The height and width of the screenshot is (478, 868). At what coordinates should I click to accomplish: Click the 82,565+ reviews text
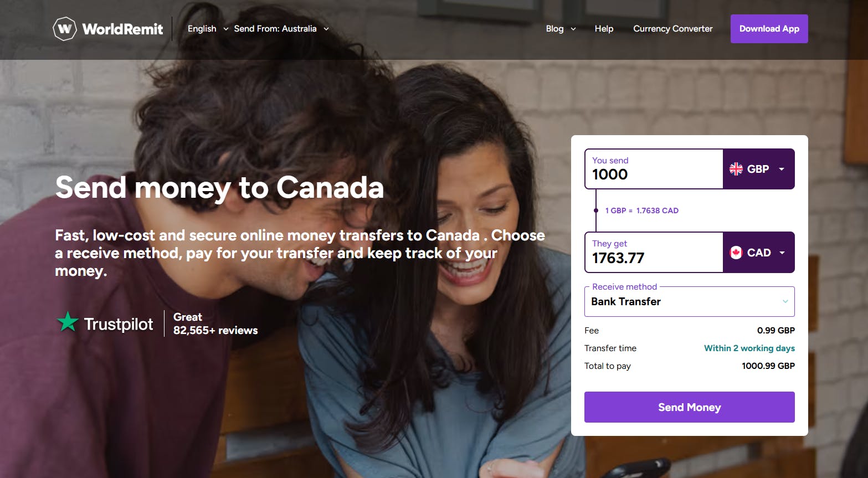tap(215, 330)
